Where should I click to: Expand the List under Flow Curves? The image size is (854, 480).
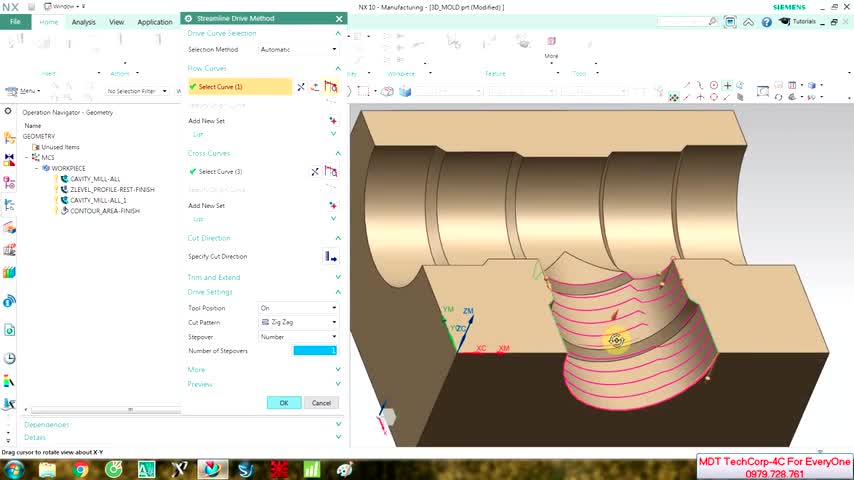click(333, 134)
